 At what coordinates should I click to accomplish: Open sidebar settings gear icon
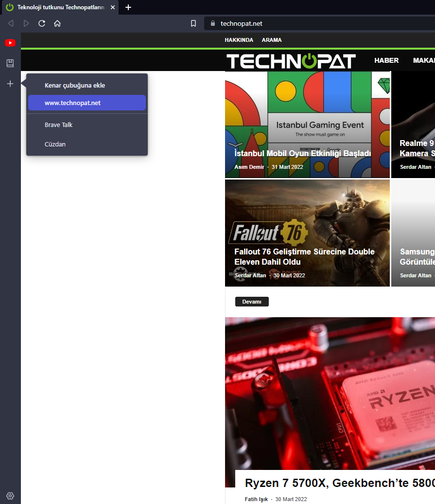point(10,496)
